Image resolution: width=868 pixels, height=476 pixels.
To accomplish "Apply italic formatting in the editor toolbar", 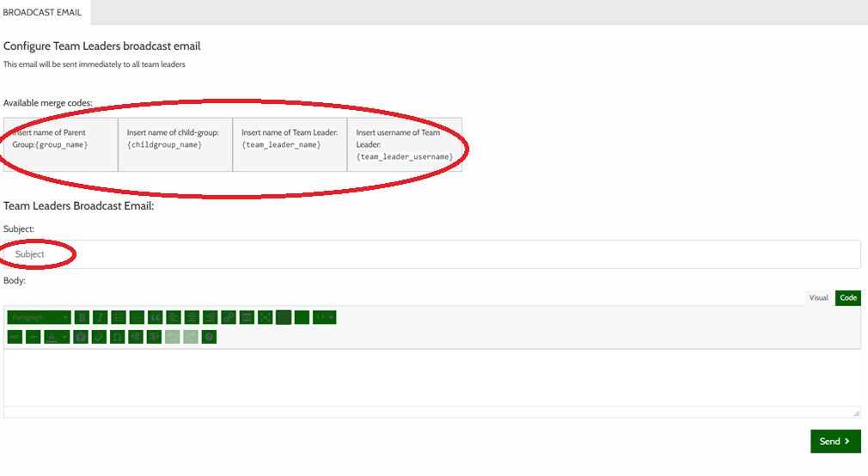I will (x=100, y=317).
